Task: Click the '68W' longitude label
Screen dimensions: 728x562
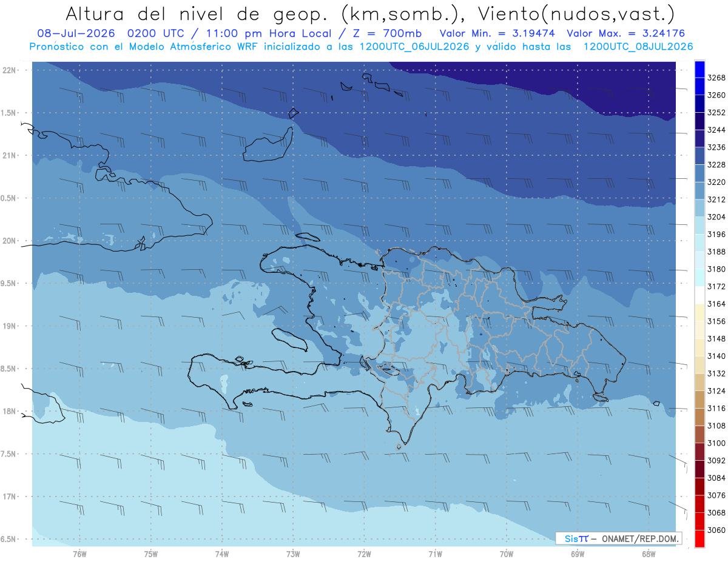Action: (649, 554)
